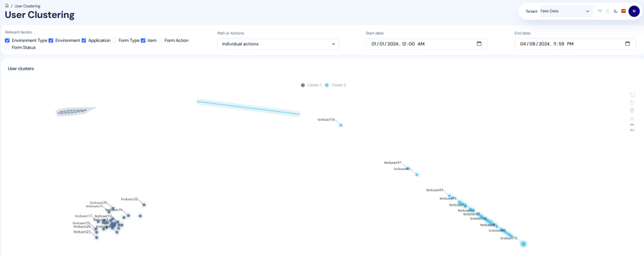Toggle dark mode moon icon
This screenshot has height=257, width=644.
(616, 11)
